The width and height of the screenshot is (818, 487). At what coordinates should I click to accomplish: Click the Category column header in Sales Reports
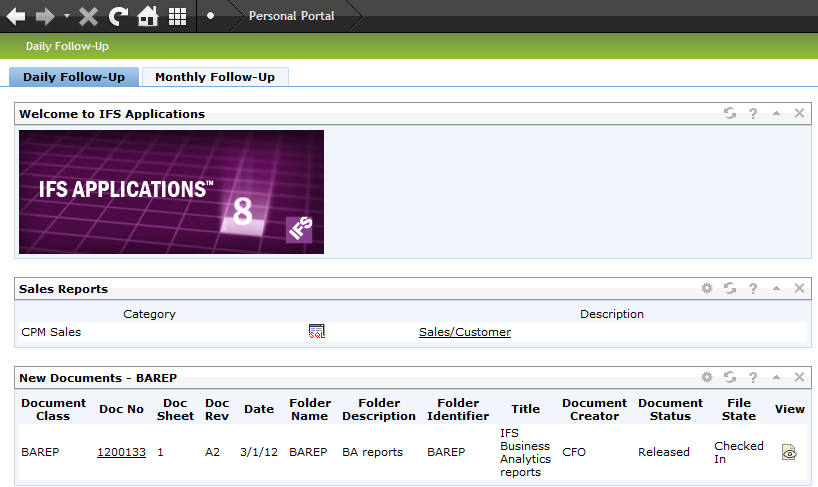[x=149, y=314]
